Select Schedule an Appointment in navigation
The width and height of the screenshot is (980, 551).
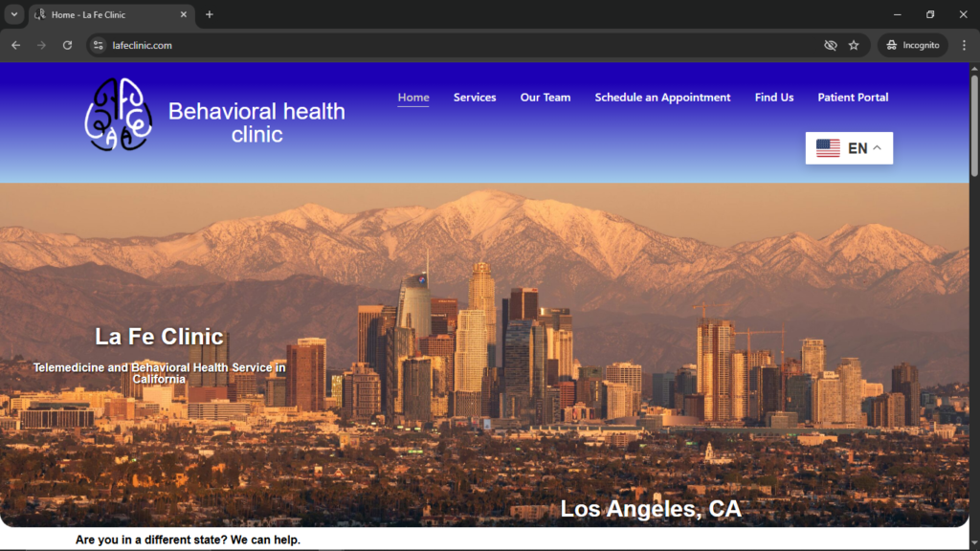[x=662, y=98]
